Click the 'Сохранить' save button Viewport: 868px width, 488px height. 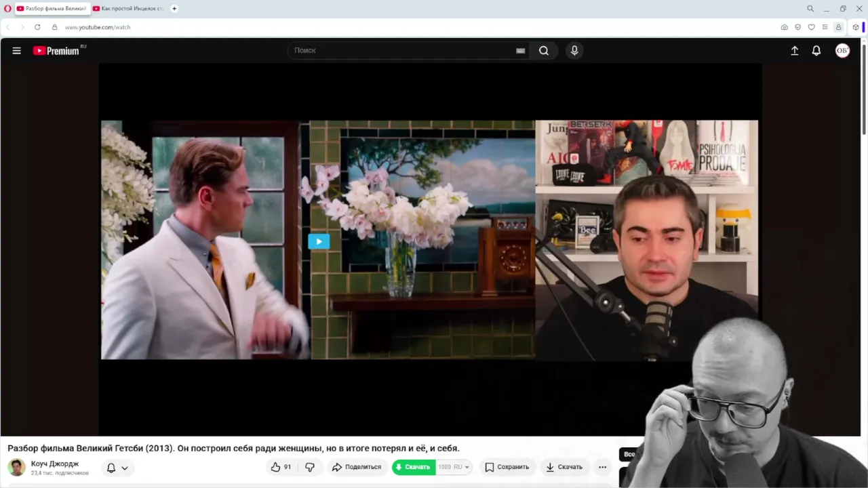pyautogui.click(x=507, y=467)
